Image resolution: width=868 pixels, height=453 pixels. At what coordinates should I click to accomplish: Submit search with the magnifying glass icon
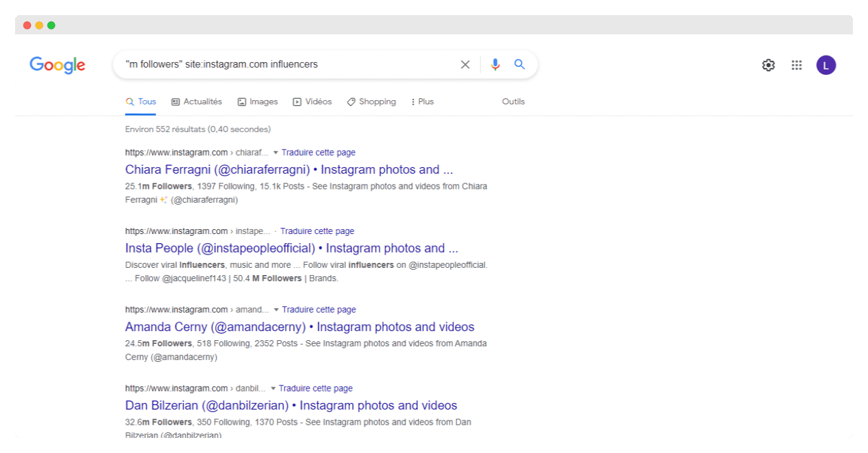(520, 65)
